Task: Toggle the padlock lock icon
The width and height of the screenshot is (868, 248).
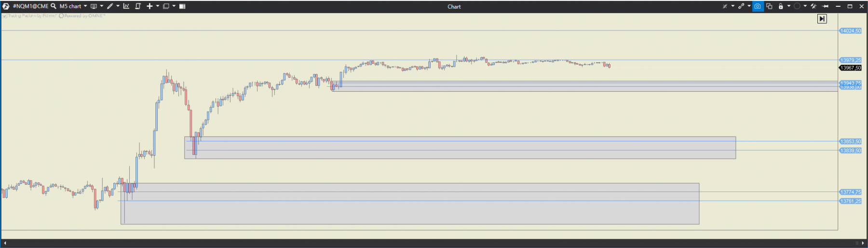Action: [x=781, y=6]
